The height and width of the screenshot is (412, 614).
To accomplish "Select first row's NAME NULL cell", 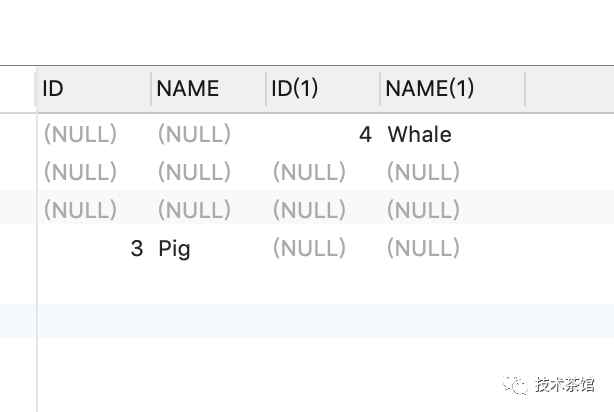I will tap(195, 134).
